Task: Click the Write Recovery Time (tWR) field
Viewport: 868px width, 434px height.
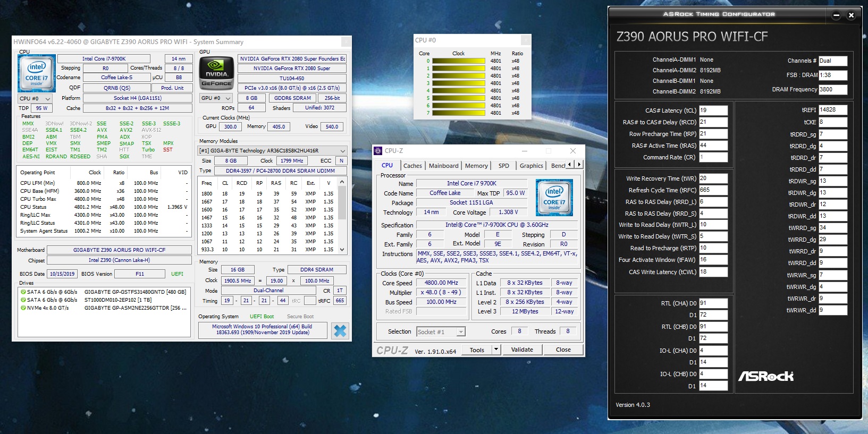Action: [713, 178]
